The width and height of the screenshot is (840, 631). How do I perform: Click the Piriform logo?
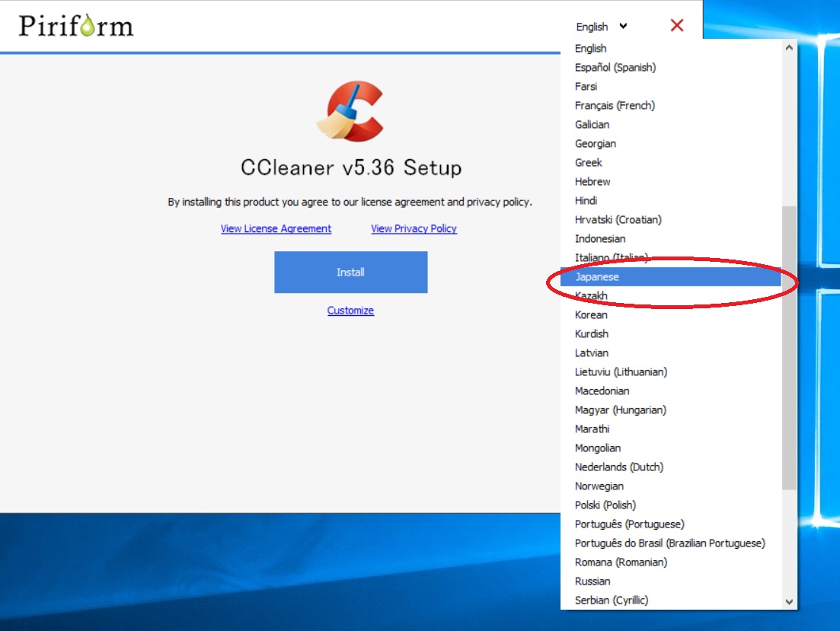[x=75, y=26]
